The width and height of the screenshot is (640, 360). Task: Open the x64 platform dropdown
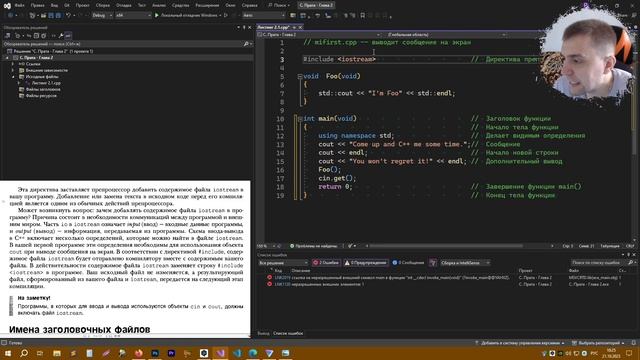click(x=133, y=15)
